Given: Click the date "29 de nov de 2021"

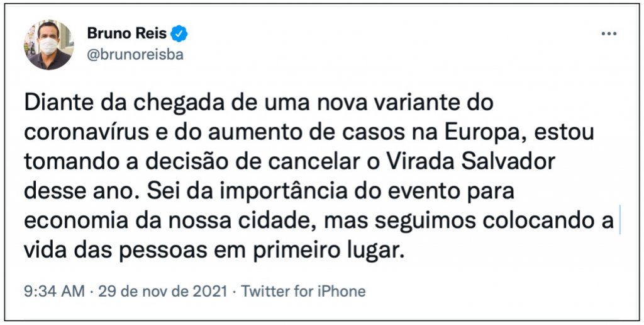Looking at the screenshot, I should point(163,291).
